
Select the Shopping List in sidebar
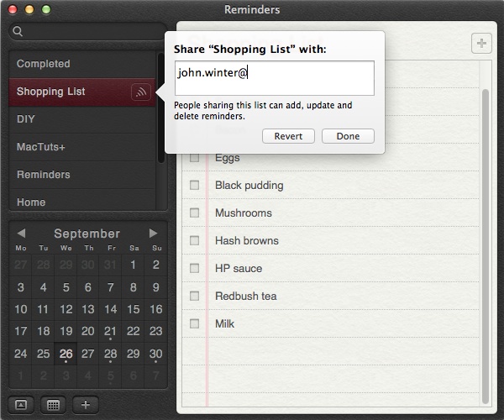82,92
